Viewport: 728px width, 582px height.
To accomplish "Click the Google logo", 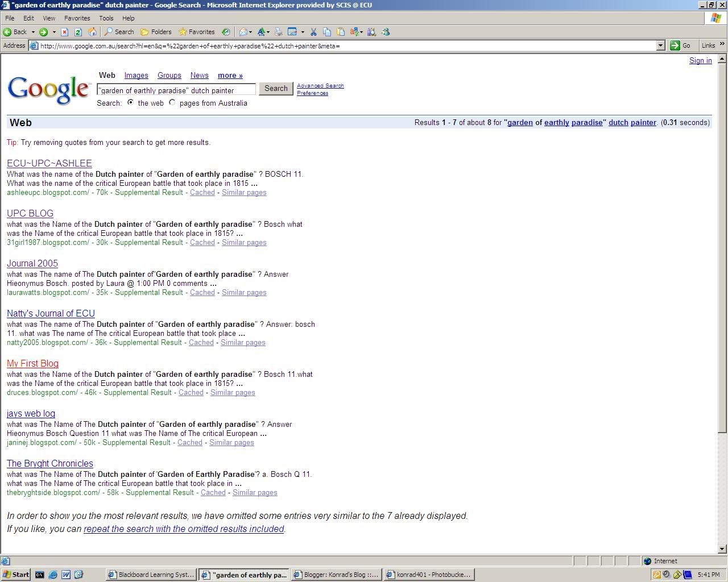I will point(49,90).
